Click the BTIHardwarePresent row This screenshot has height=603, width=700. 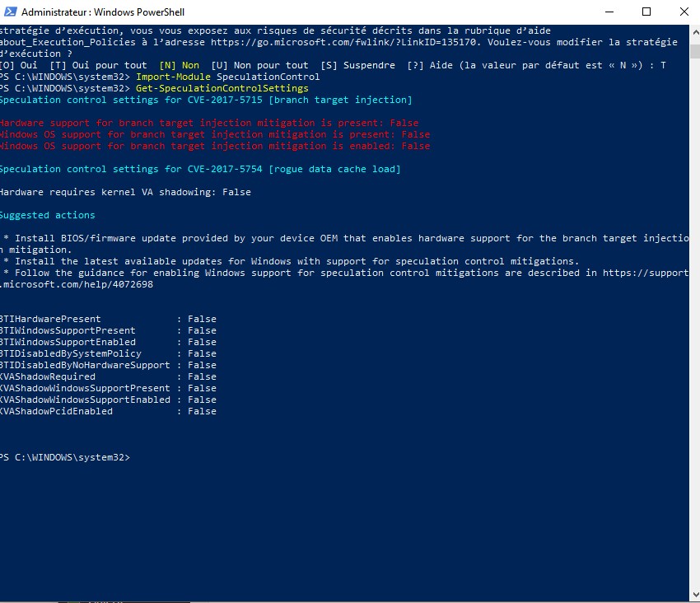[x=108, y=319]
